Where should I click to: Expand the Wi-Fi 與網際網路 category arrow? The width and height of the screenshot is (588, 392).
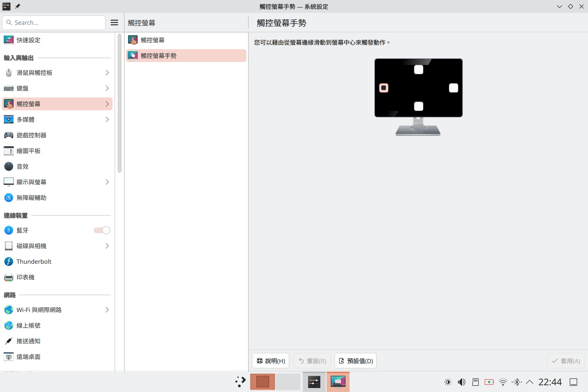(x=107, y=310)
